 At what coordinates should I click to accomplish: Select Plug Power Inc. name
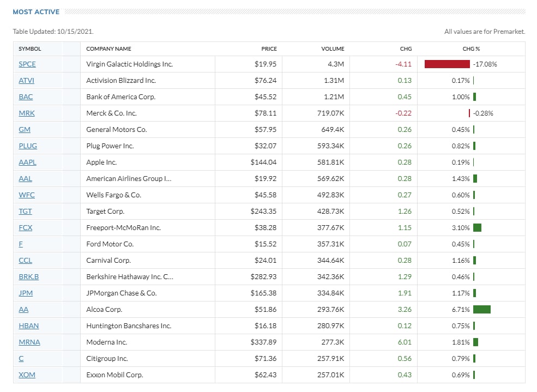(110, 146)
